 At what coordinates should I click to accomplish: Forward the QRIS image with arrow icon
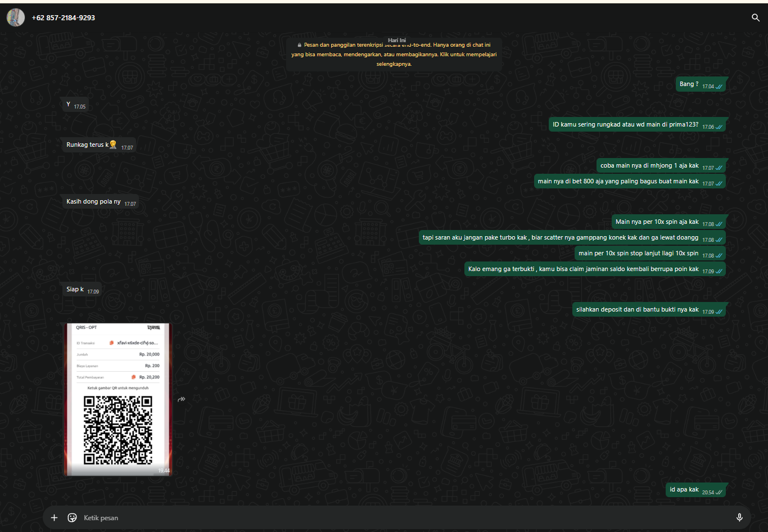pos(182,399)
